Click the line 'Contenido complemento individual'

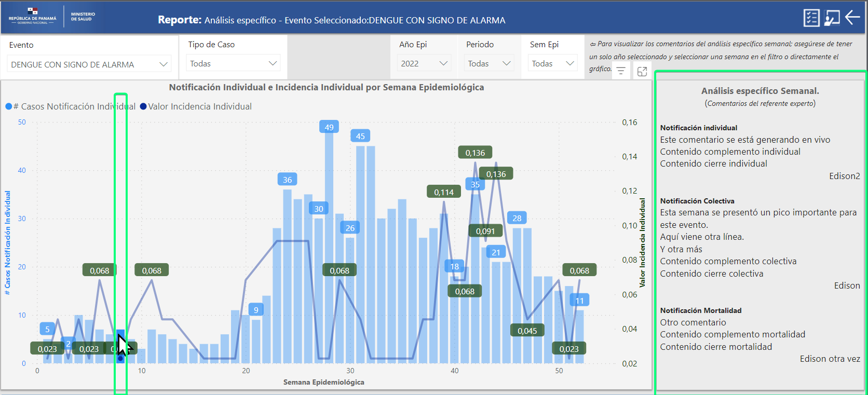tap(730, 152)
